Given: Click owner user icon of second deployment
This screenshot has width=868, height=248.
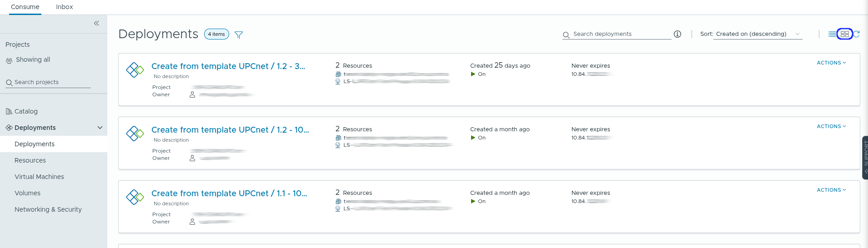Looking at the screenshot, I should (x=192, y=158).
